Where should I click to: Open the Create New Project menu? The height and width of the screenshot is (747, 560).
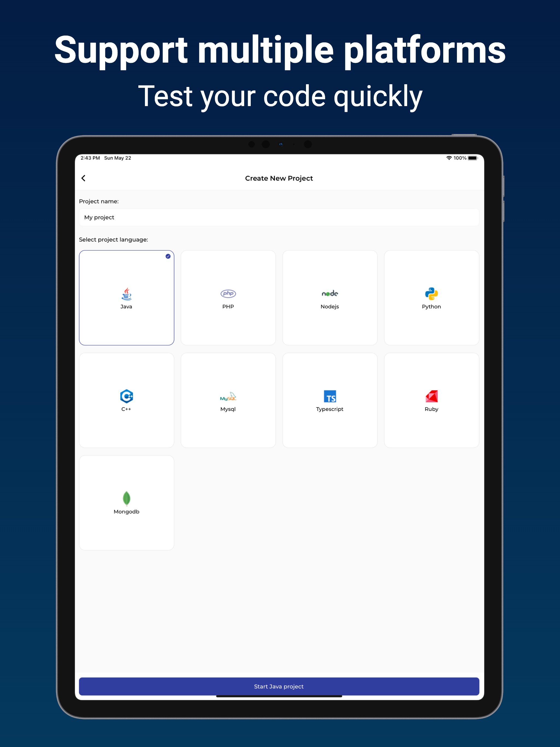(x=279, y=178)
